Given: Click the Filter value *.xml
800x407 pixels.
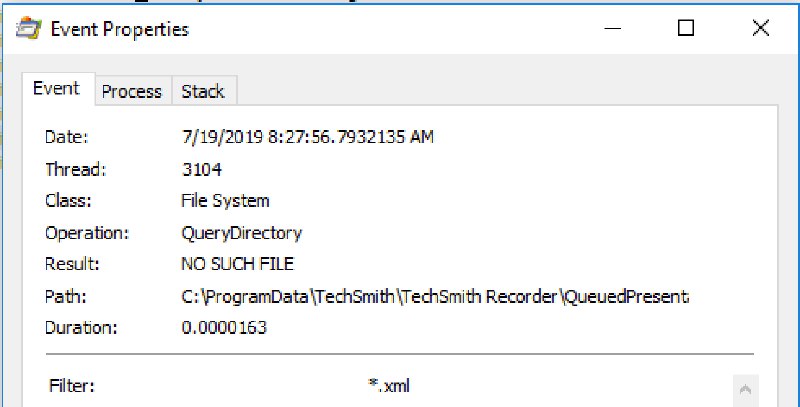Looking at the screenshot, I should [x=389, y=386].
